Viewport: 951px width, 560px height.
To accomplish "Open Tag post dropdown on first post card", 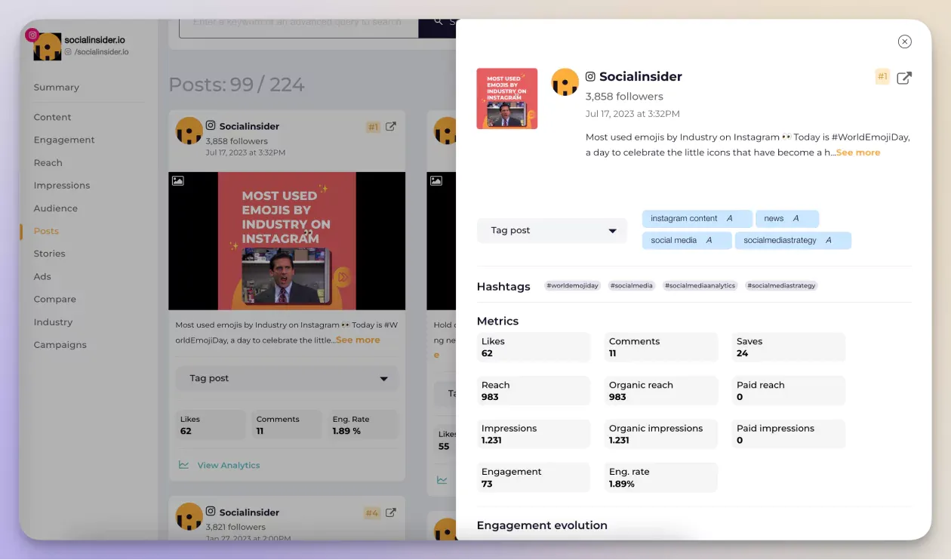I will (287, 379).
